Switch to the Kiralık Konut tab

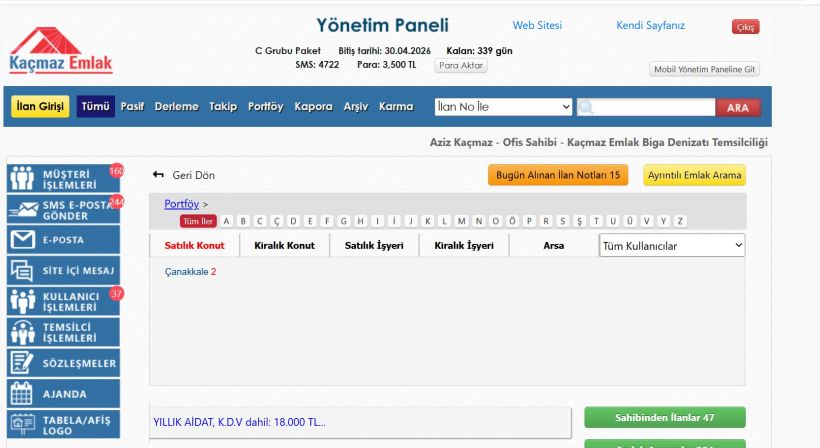(x=284, y=245)
